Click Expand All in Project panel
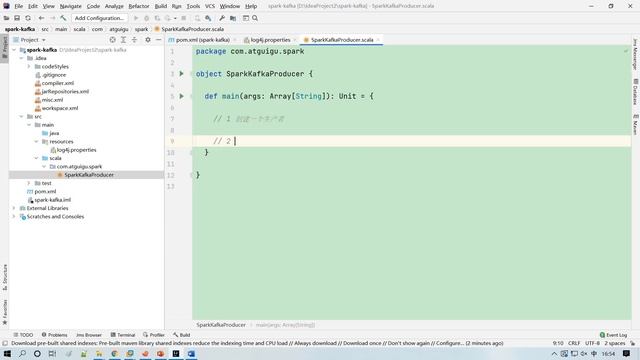 coord(123,40)
